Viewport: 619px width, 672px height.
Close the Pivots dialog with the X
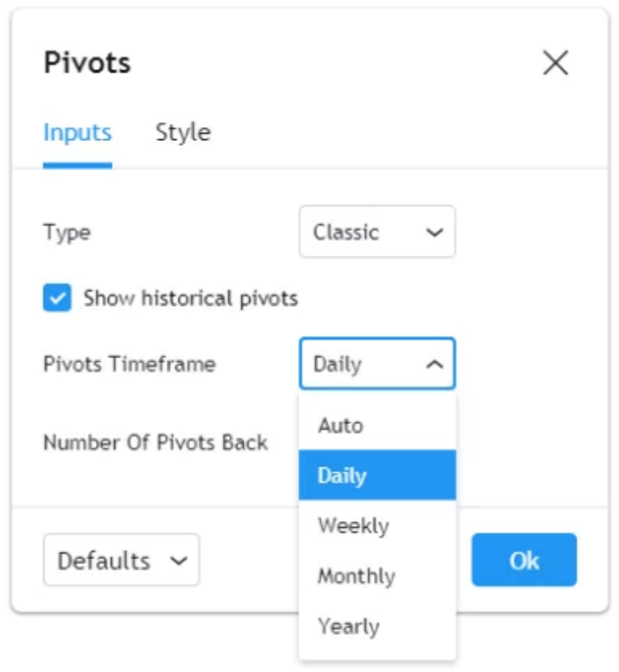point(555,63)
